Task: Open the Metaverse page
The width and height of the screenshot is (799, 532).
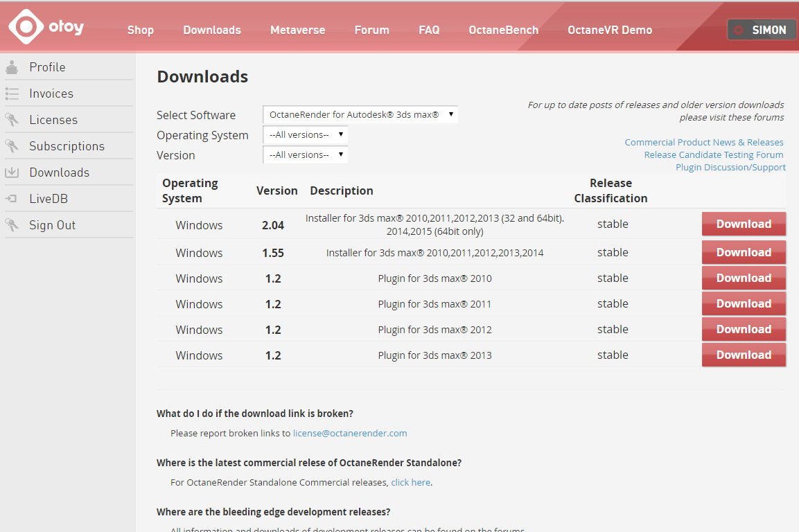Action: [x=297, y=30]
